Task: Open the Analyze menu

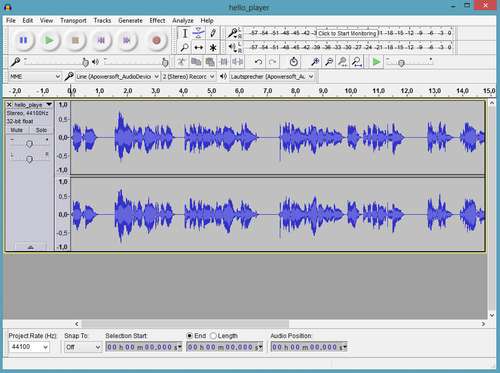Action: (183, 21)
